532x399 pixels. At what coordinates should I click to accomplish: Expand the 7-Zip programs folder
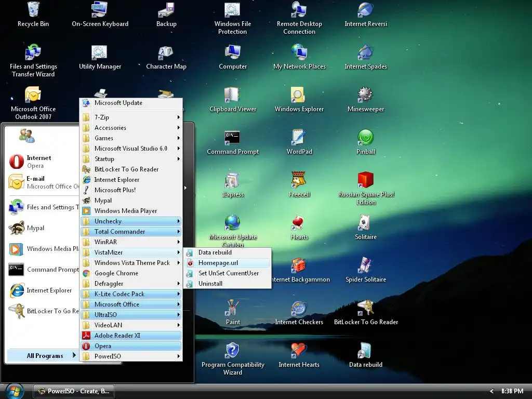coord(131,117)
